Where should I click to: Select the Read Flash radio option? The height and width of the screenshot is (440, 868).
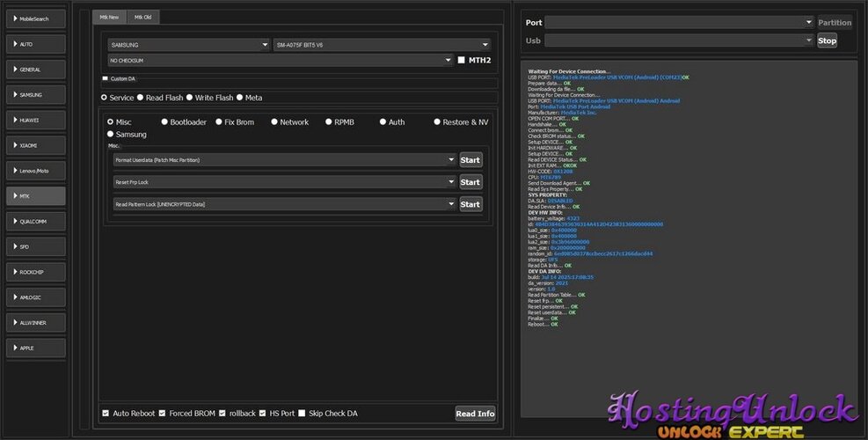pyautogui.click(x=141, y=98)
